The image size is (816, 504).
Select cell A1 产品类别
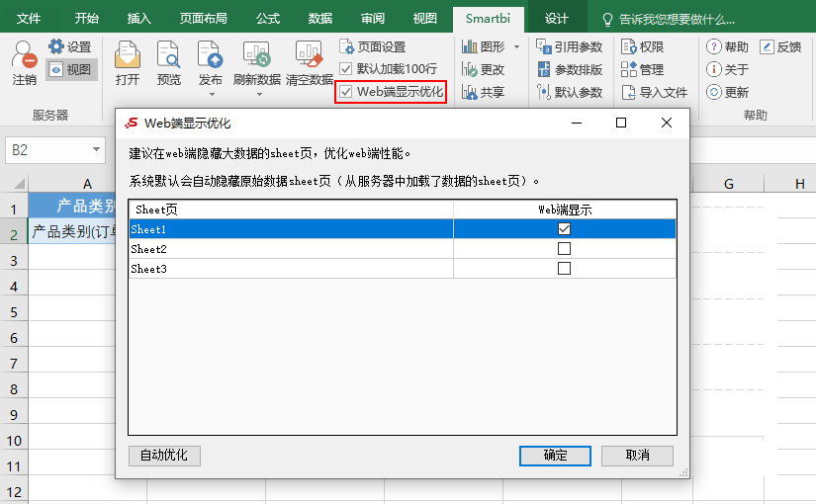click(x=72, y=206)
